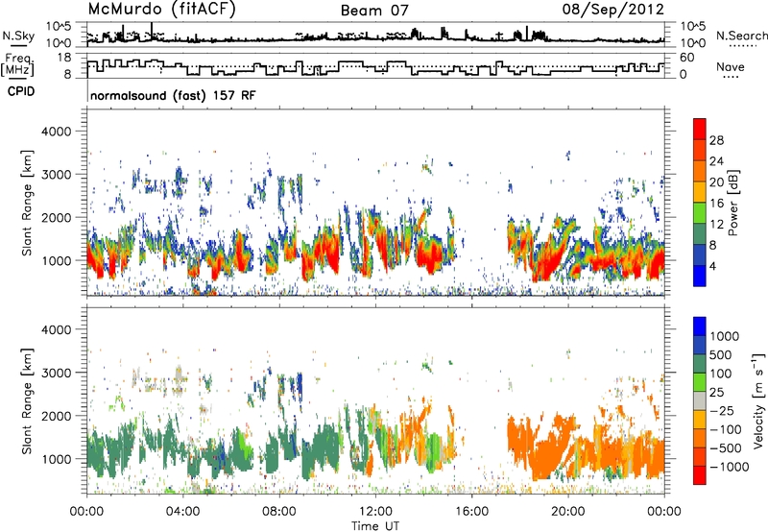Click the blue 1000 Velocity colorbar swatch
768x532 pixels.
click(700, 326)
